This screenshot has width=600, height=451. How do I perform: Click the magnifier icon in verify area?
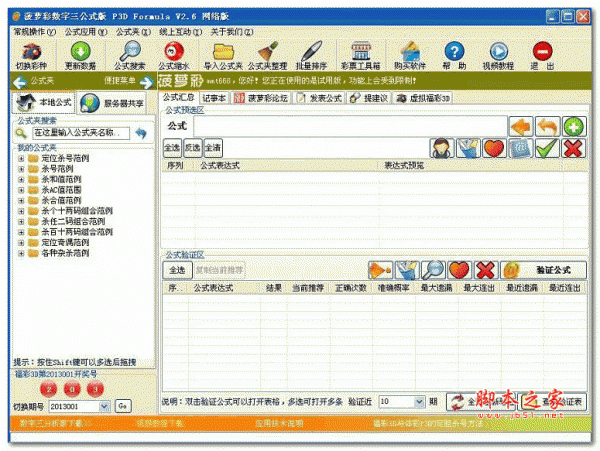(x=433, y=270)
